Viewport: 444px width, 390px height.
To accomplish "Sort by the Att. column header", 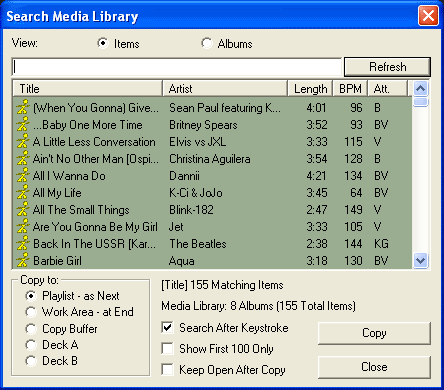I will (388, 89).
